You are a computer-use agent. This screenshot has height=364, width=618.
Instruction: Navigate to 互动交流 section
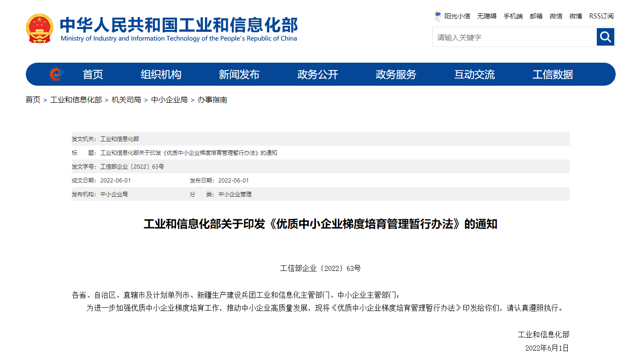tap(474, 75)
